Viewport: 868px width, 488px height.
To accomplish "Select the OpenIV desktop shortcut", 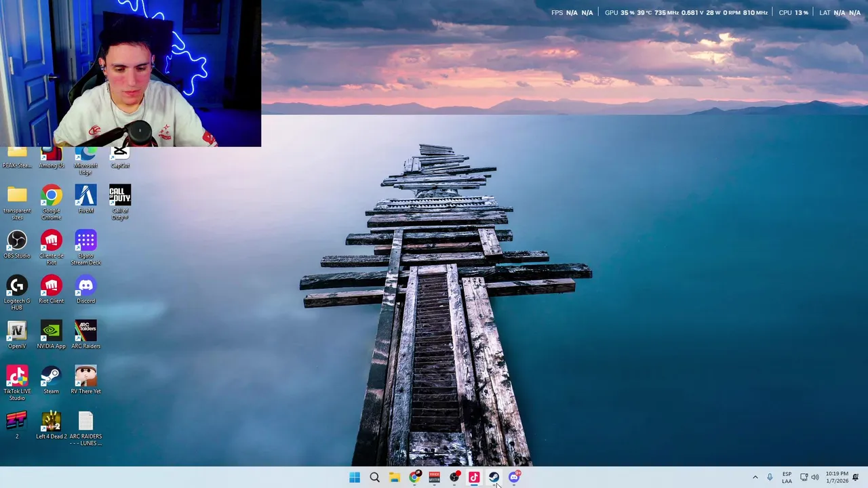I will pos(17,335).
